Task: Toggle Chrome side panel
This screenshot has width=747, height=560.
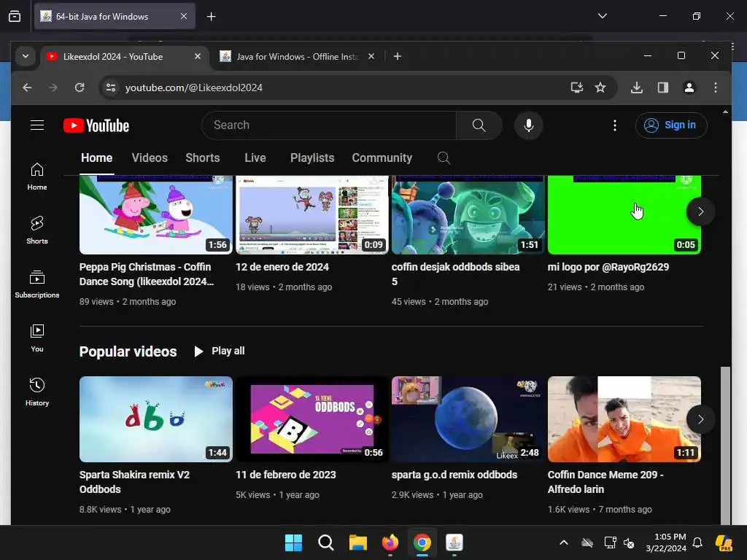Action: (662, 87)
